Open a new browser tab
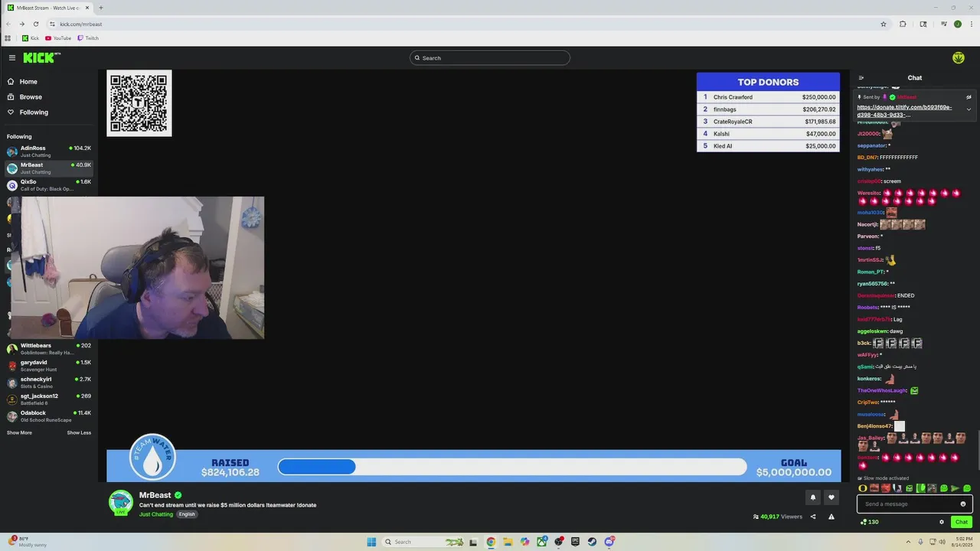Viewport: 980px width, 551px height. tap(100, 8)
